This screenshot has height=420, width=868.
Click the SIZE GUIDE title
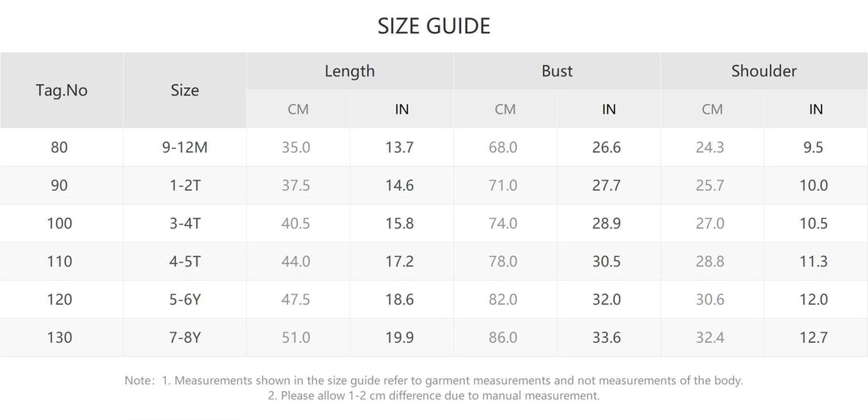[x=434, y=26]
